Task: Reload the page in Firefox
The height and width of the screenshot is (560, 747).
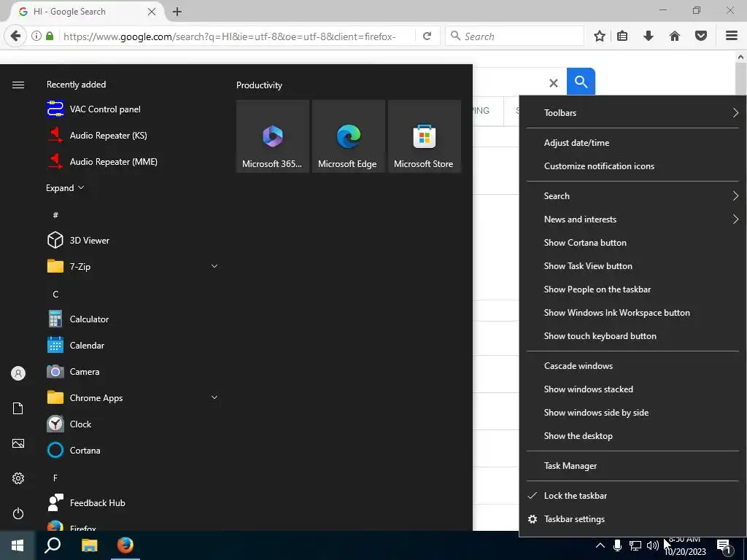Action: click(x=427, y=36)
